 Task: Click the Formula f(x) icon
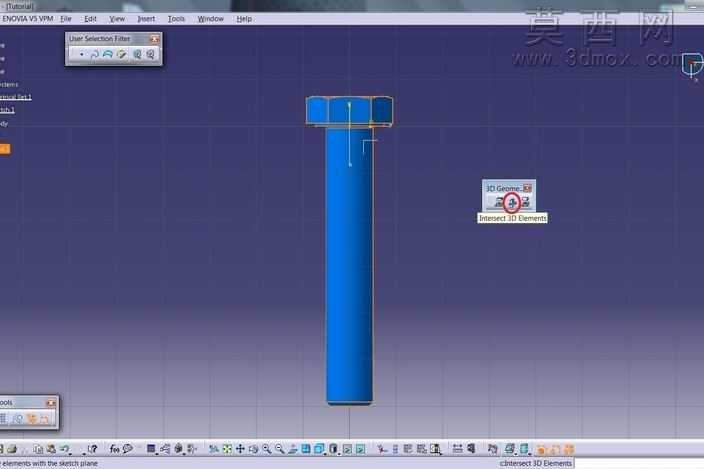pyautogui.click(x=114, y=449)
